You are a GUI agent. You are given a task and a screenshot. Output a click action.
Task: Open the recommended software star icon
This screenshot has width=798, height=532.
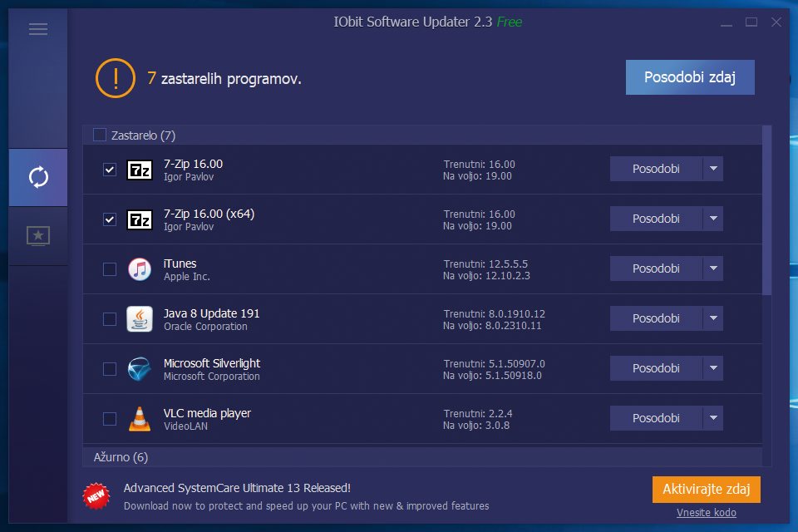tap(38, 236)
